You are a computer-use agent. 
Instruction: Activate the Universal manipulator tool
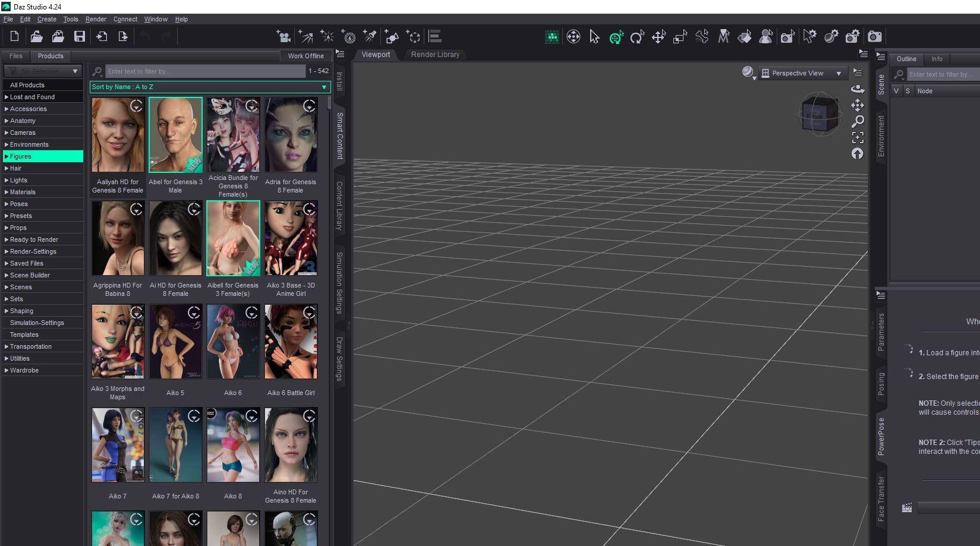[616, 37]
